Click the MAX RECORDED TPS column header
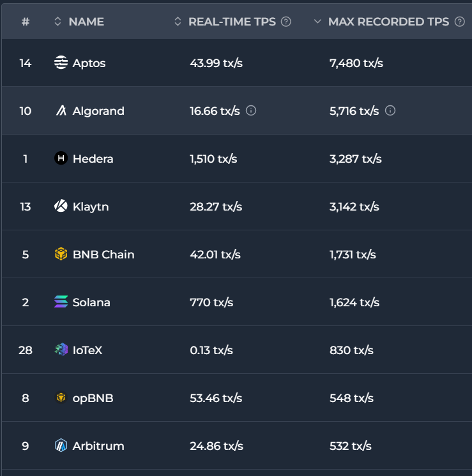Image resolution: width=472 pixels, height=476 pixels. click(x=388, y=22)
